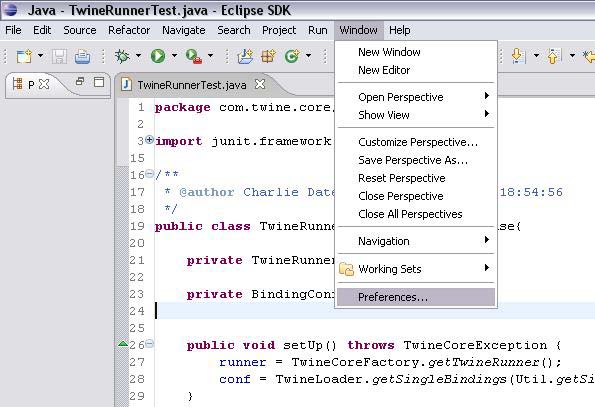
Task: Collapse the setUp method at line 26
Action: (150, 344)
